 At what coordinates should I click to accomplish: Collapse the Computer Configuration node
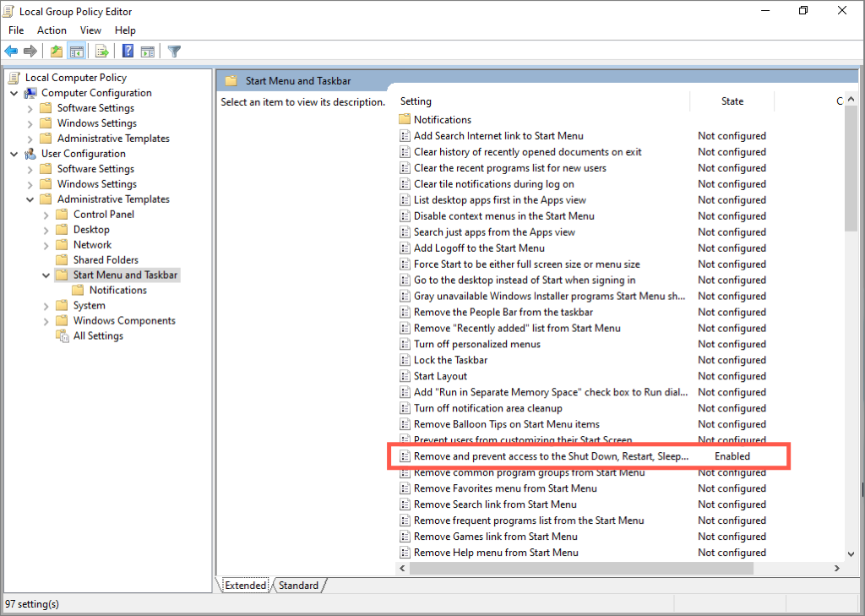14,93
